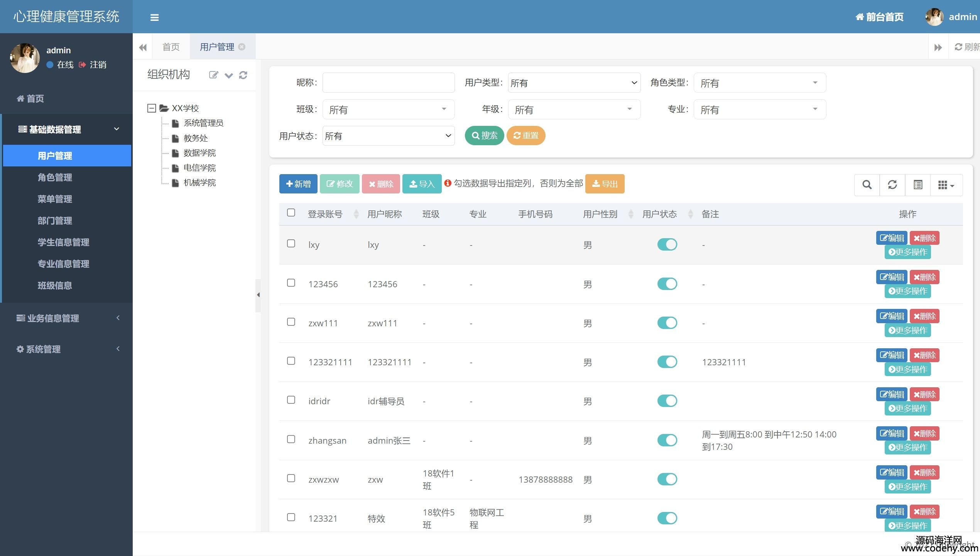Image resolution: width=980 pixels, height=556 pixels.
Task: Switch to the 首页 tab
Action: (171, 47)
